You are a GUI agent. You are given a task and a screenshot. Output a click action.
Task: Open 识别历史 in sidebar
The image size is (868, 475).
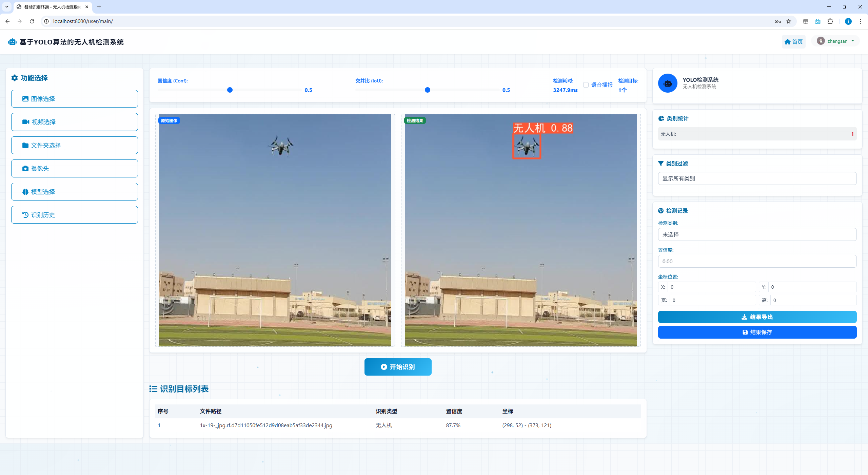[x=74, y=215]
